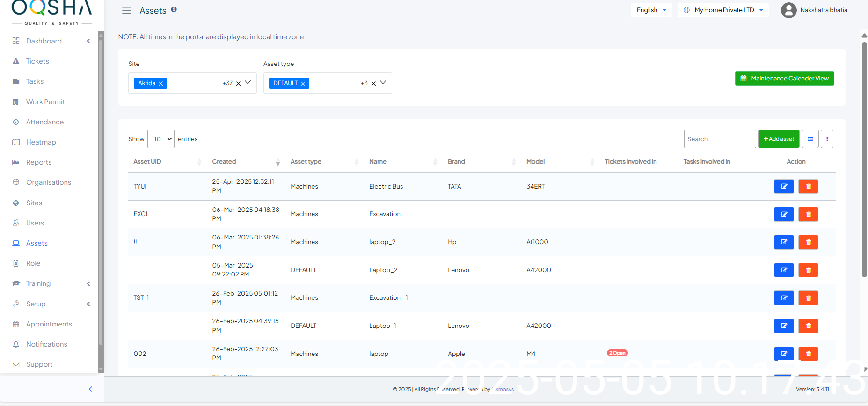
Task: Change the show entries count dropdown
Action: [161, 139]
